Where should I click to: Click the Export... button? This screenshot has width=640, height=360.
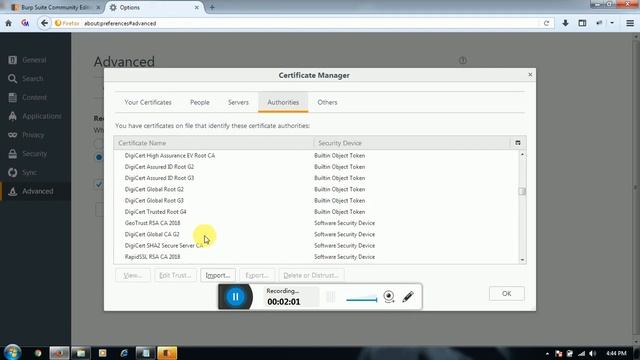coord(257,276)
